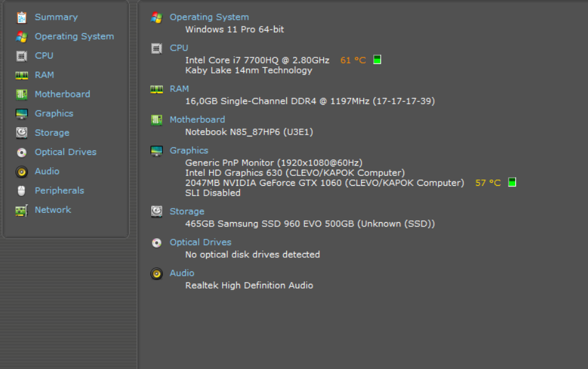Screen dimensions: 588x369
Task: Select Audio in the sidebar
Action: click(47, 172)
